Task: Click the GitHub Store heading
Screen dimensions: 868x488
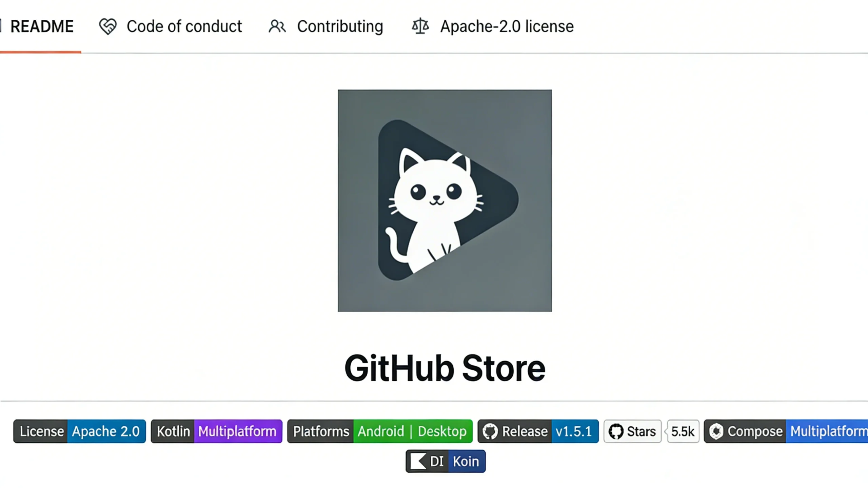Action: click(x=445, y=369)
